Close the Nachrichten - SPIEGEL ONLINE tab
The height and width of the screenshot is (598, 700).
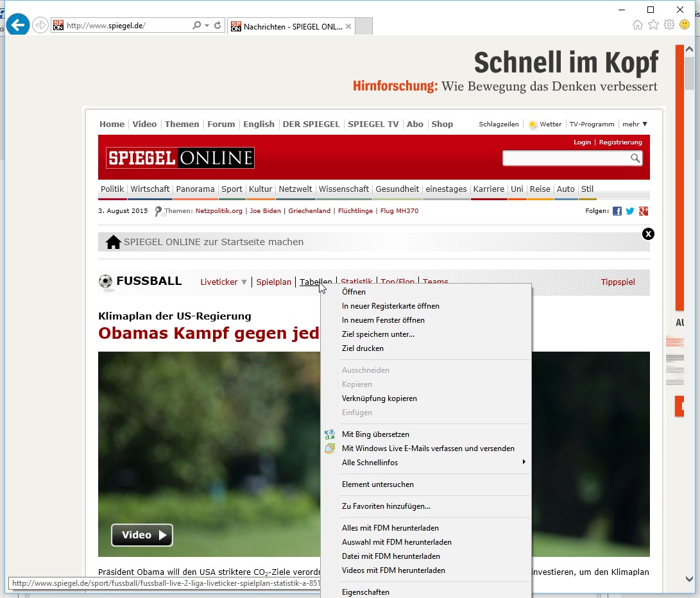pyautogui.click(x=348, y=26)
